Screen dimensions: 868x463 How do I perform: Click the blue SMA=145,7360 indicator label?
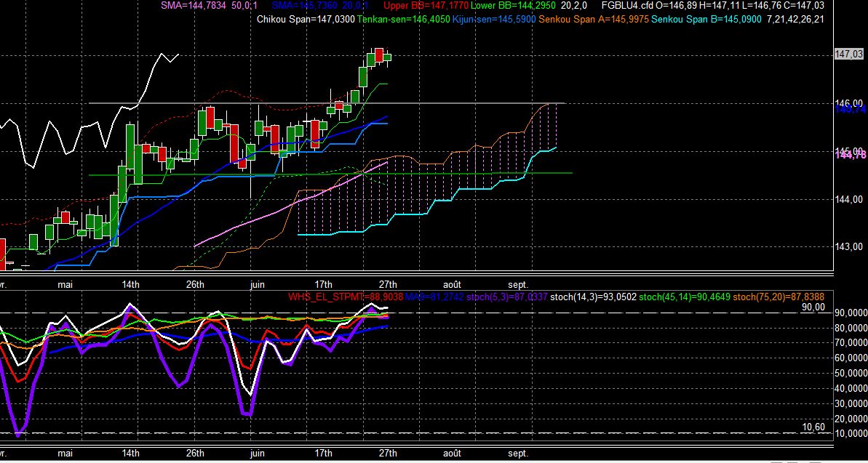pyautogui.click(x=320, y=6)
